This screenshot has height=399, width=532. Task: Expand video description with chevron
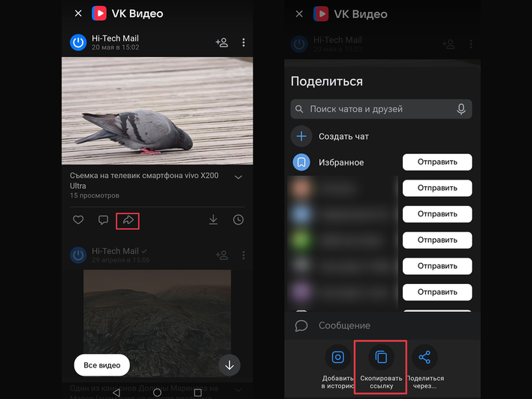click(238, 177)
